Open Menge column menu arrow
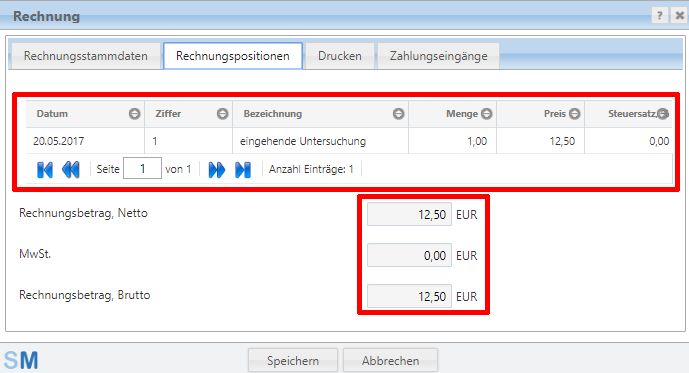This screenshot has width=689, height=373. (x=486, y=114)
